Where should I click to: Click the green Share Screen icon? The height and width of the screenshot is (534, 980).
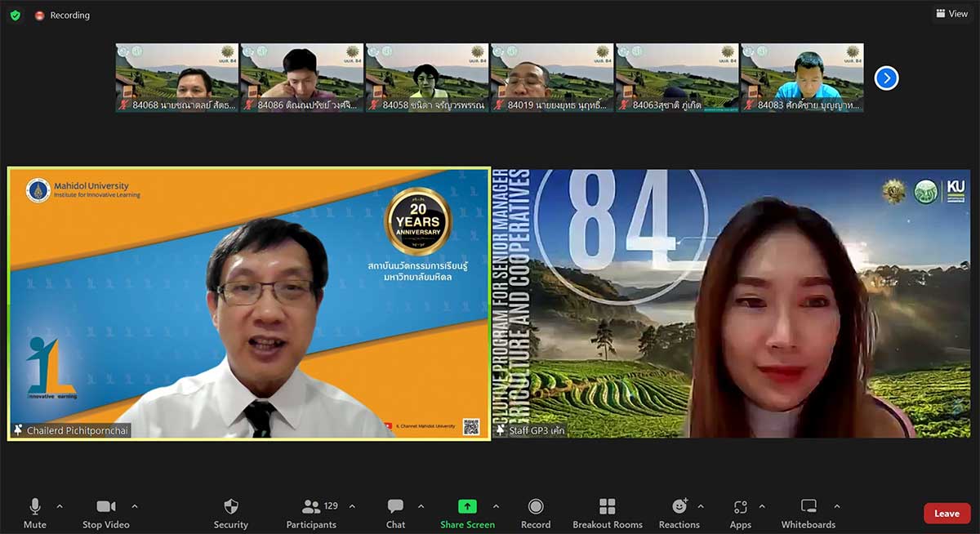click(x=467, y=506)
